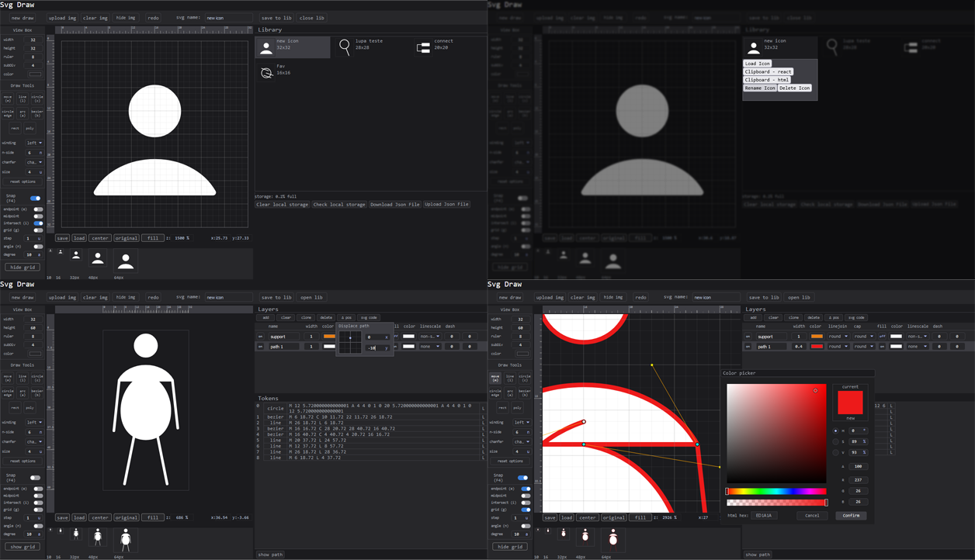Click the "Upload Json File" button
Viewport: 975px width, 560px height.
pyautogui.click(x=446, y=204)
